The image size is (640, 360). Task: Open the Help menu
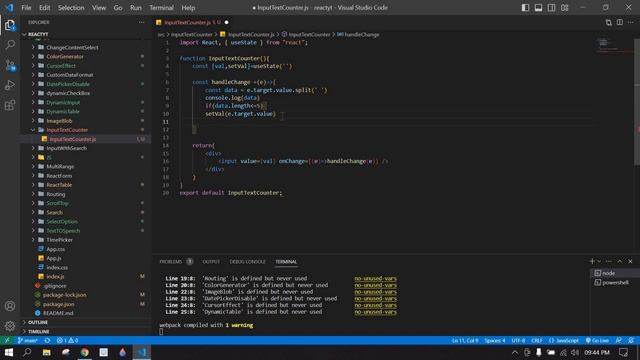pyautogui.click(x=188, y=8)
